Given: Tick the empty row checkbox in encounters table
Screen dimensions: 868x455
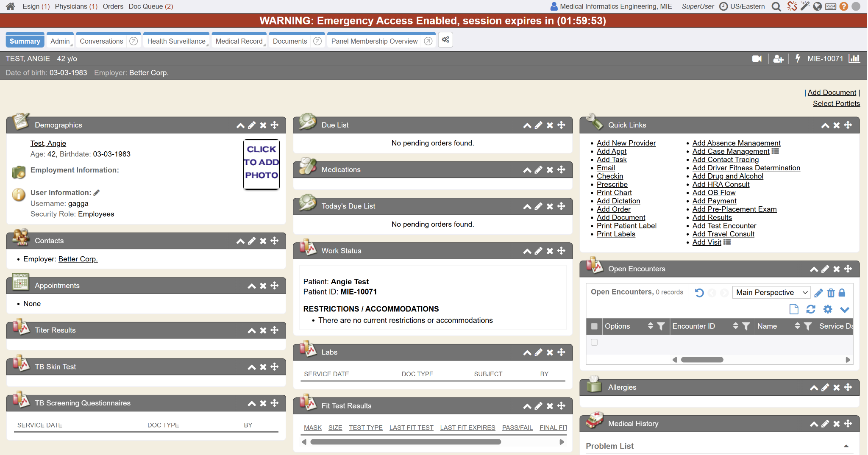Looking at the screenshot, I should [594, 342].
